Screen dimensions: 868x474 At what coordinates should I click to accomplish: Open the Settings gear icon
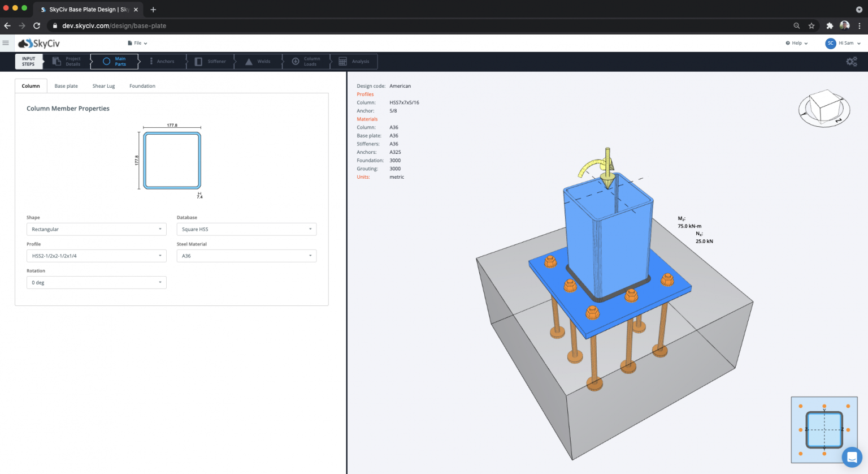pyautogui.click(x=851, y=62)
